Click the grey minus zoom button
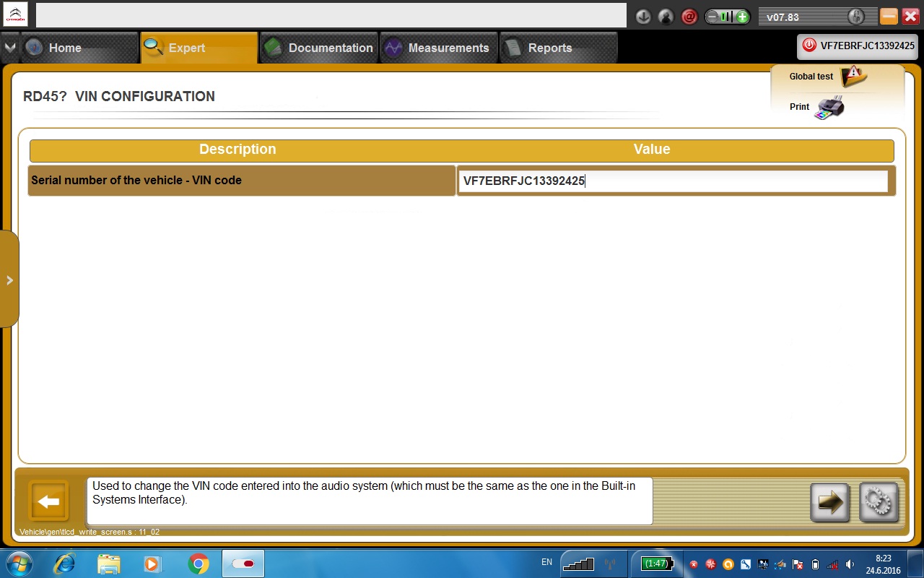This screenshot has height=578, width=924. coord(712,17)
